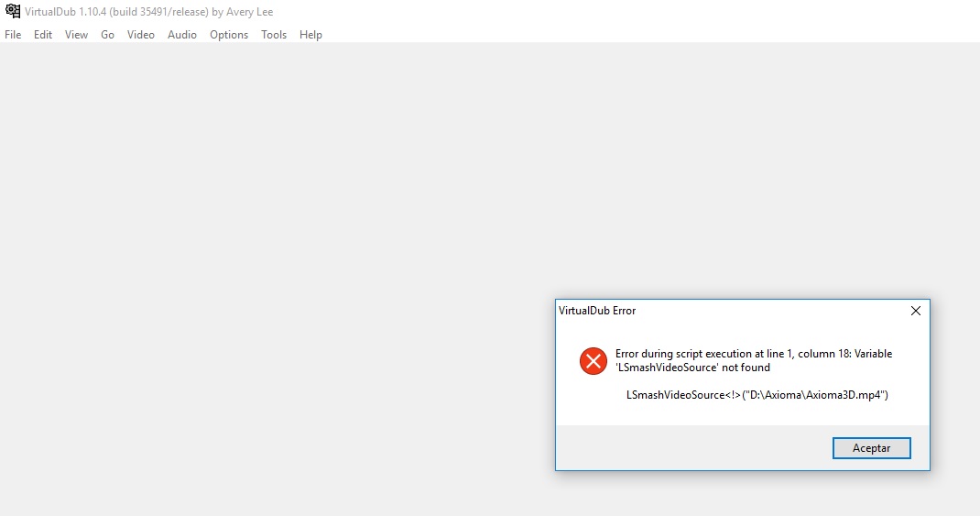Viewport: 980px width, 516px height.
Task: Click the VirtualDub 1.10.4 window title text
Action: [x=148, y=12]
